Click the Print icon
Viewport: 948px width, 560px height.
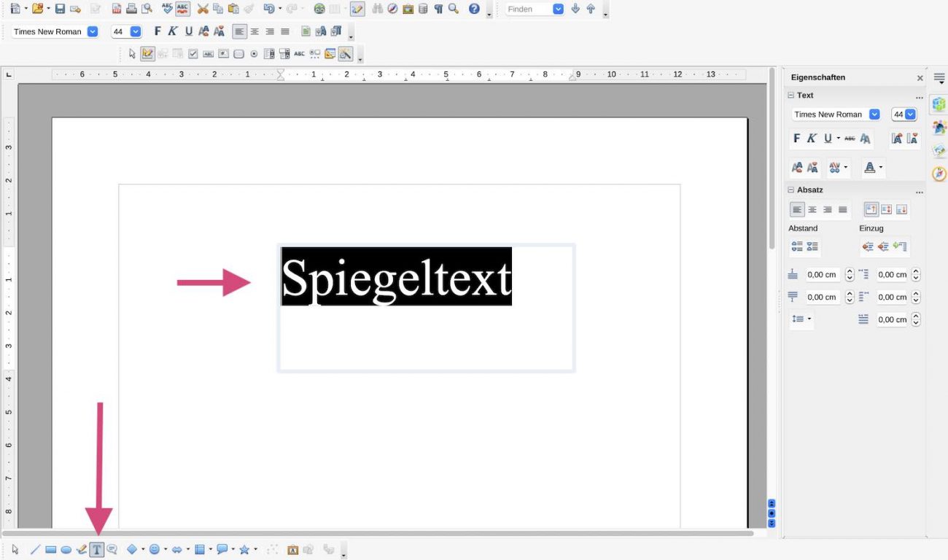click(x=132, y=9)
